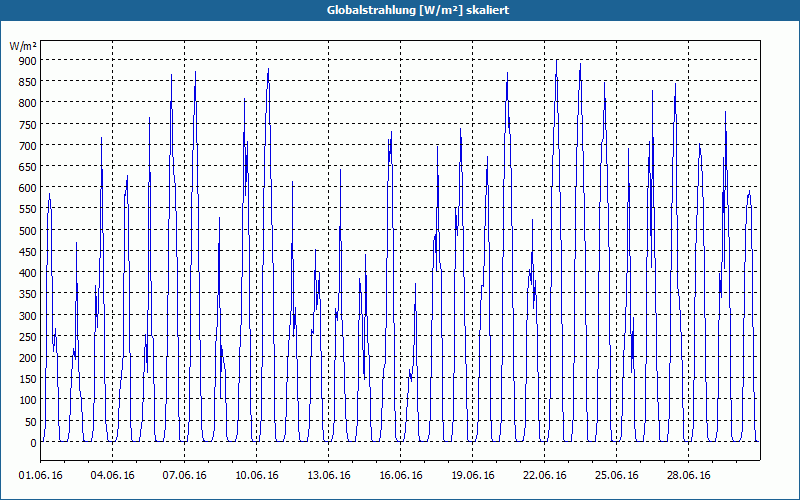Click the chart title 'Globalstrahlung [W/m²] skaliert'
This screenshot has height=500, width=800.
pos(418,10)
